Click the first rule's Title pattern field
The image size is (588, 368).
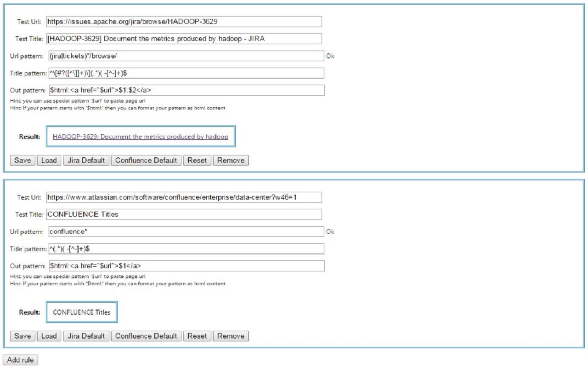[x=186, y=73]
